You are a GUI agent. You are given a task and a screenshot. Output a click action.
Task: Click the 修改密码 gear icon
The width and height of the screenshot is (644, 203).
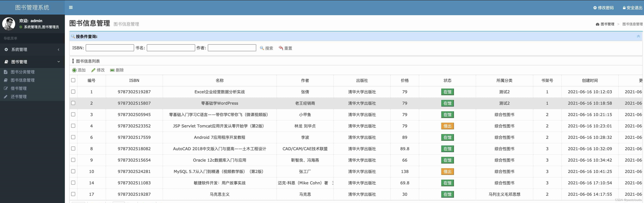tap(595, 8)
